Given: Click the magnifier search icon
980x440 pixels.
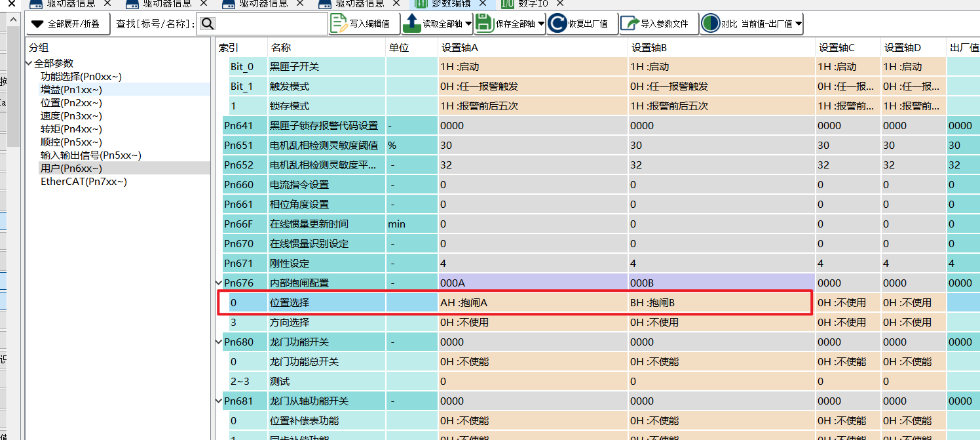Looking at the screenshot, I should 208,24.
